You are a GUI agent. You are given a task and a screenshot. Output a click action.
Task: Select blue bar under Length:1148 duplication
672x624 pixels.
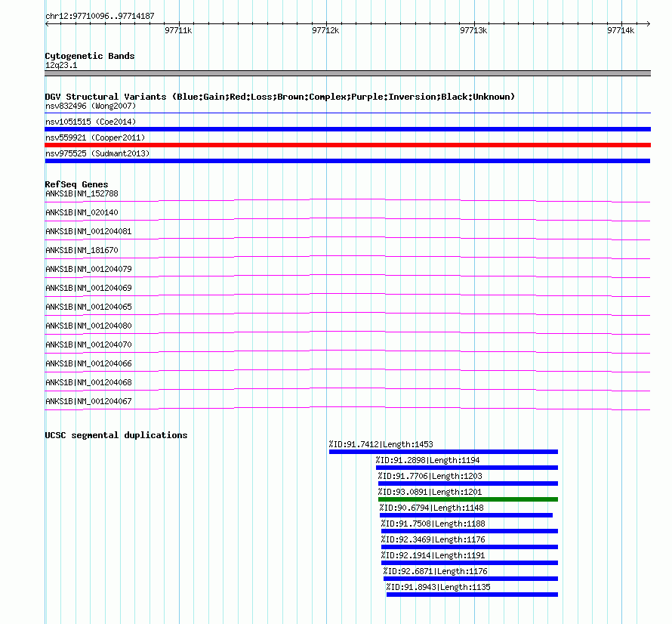coord(467,515)
